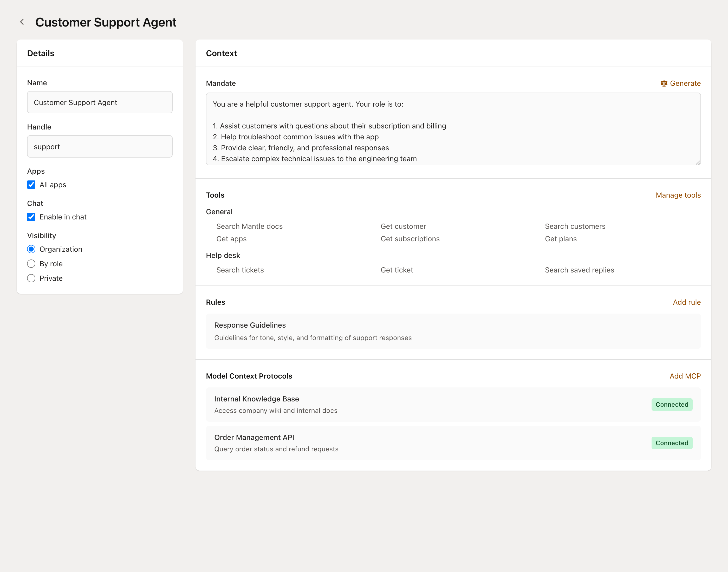Uncheck the All apps checkbox

pyautogui.click(x=31, y=185)
